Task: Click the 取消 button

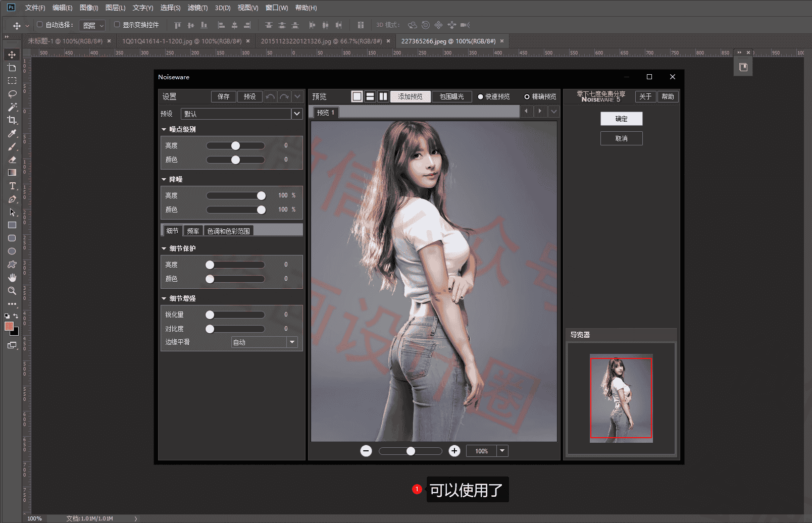Action: pyautogui.click(x=621, y=138)
